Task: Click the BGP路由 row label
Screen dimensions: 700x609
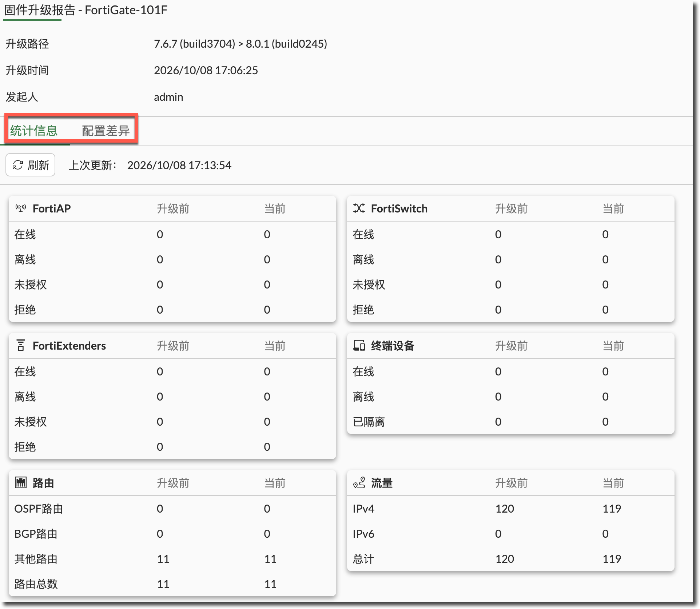Action: coord(36,534)
